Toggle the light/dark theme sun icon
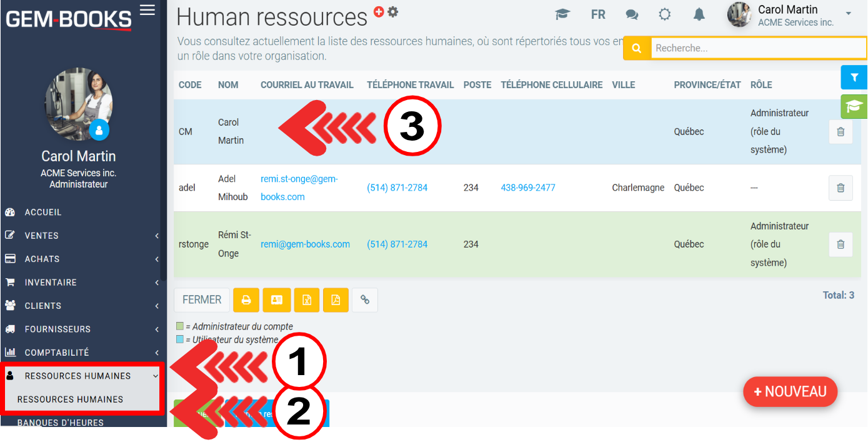Screen dimensions: 868x442 (x=665, y=14)
